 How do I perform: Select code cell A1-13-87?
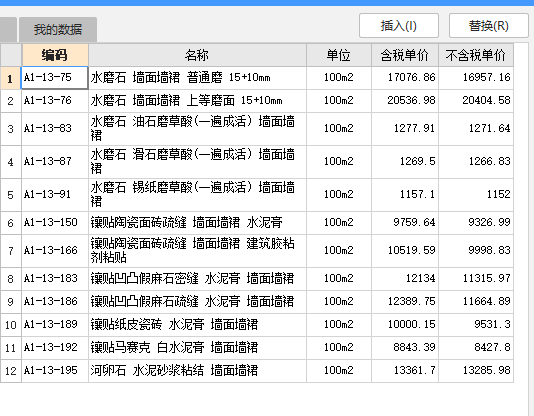55,162
